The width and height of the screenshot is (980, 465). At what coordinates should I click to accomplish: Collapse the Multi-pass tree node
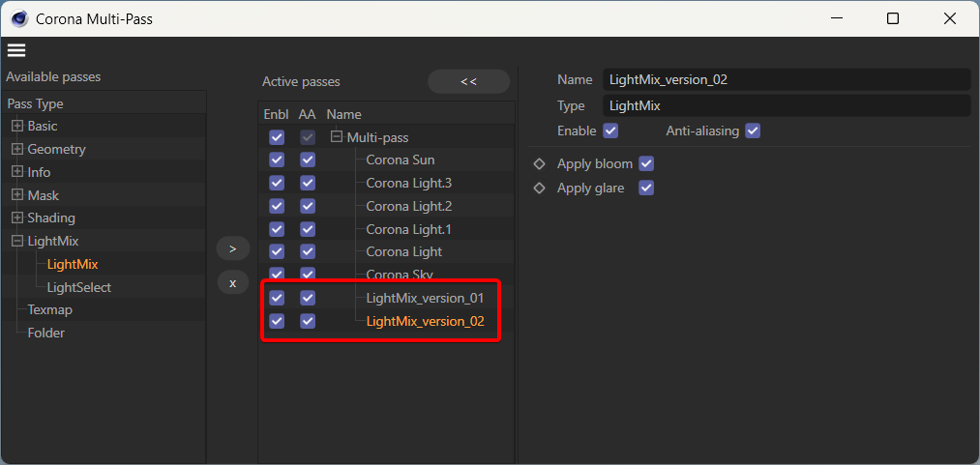click(x=338, y=137)
